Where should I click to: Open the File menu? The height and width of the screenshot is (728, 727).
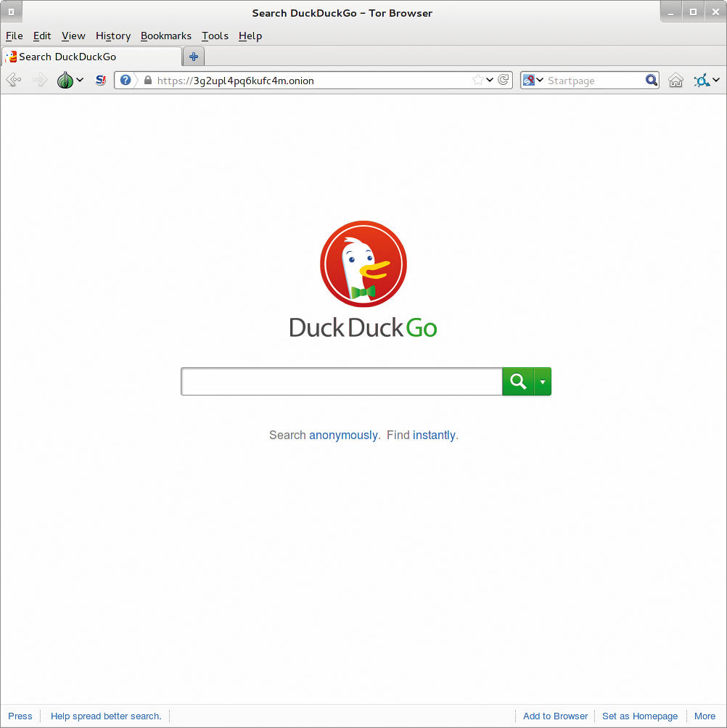tap(14, 36)
